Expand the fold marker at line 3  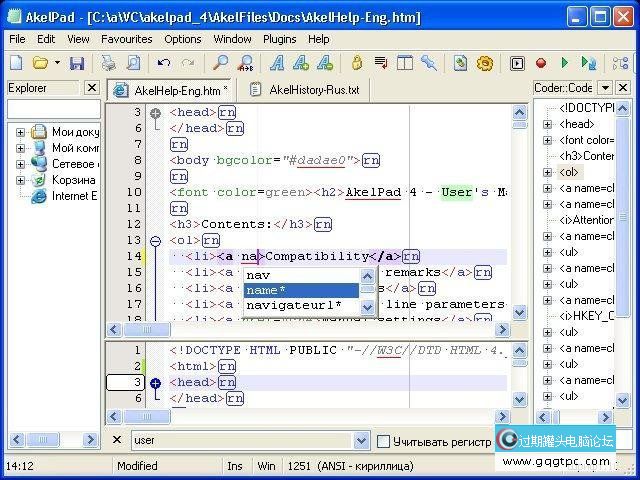[x=155, y=113]
